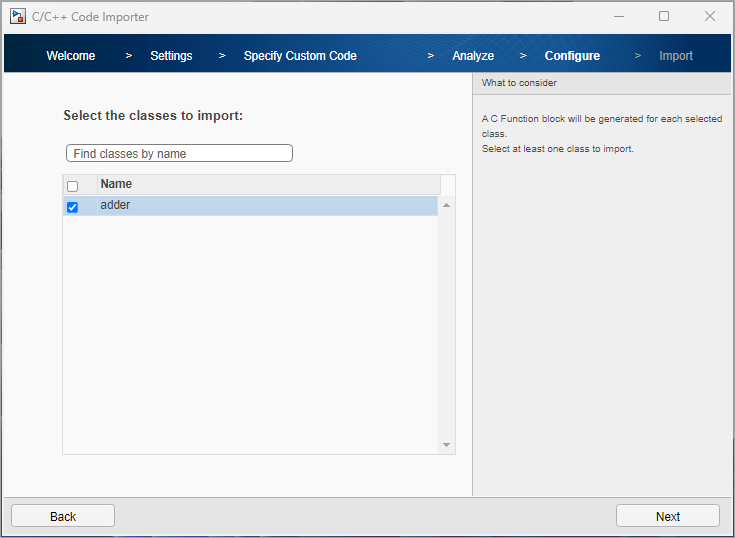735x538 pixels.
Task: Go to the Welcome step
Action: coord(71,56)
